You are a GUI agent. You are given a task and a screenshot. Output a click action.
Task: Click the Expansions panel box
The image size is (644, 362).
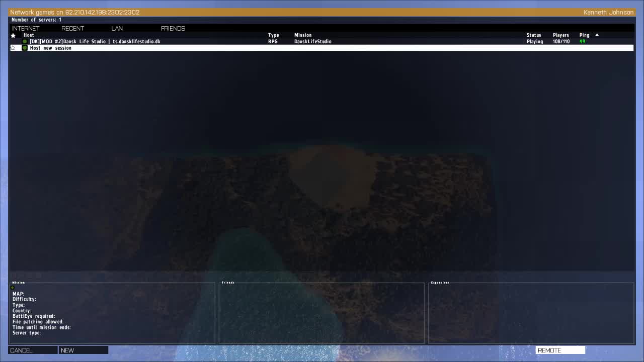tap(531, 313)
